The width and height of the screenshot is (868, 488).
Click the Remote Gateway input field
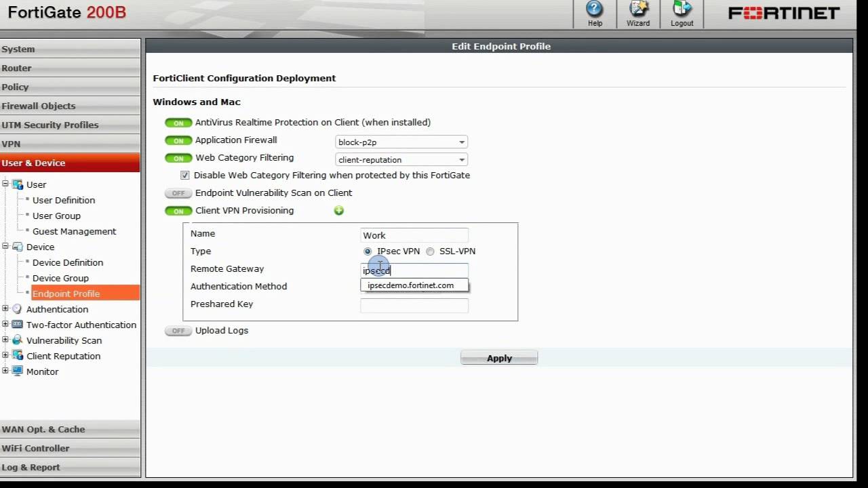[414, 270]
